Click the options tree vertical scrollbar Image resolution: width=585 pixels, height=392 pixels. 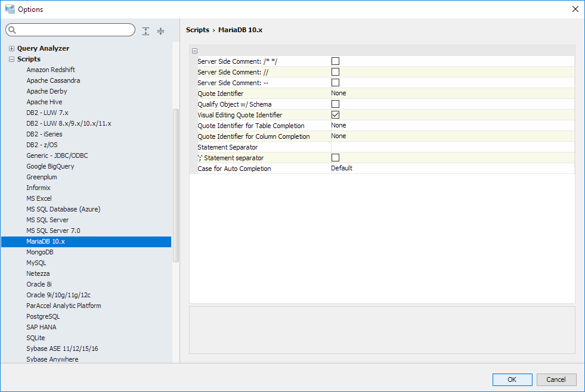pos(175,185)
